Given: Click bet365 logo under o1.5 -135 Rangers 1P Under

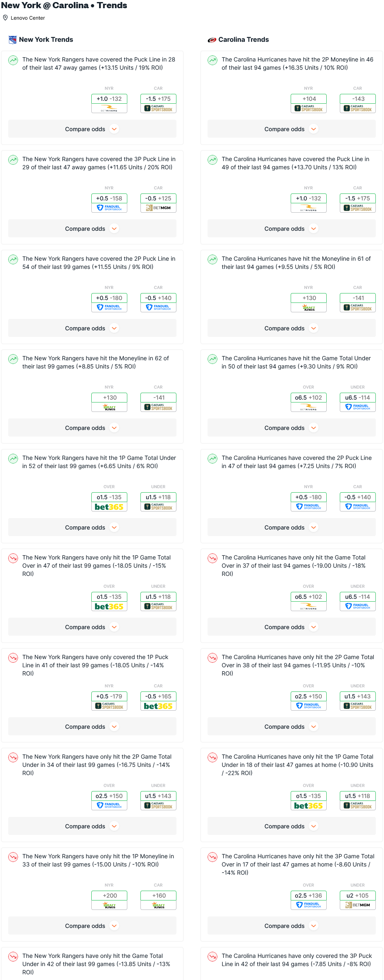Looking at the screenshot, I should (x=109, y=507).
